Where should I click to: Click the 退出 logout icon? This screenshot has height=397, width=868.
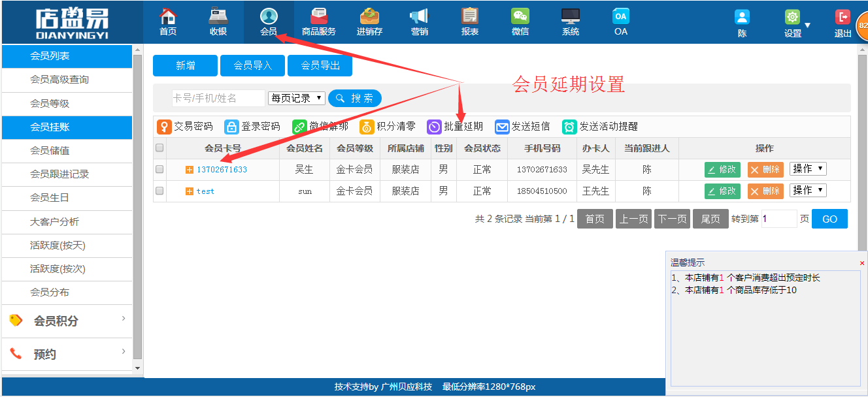click(843, 18)
